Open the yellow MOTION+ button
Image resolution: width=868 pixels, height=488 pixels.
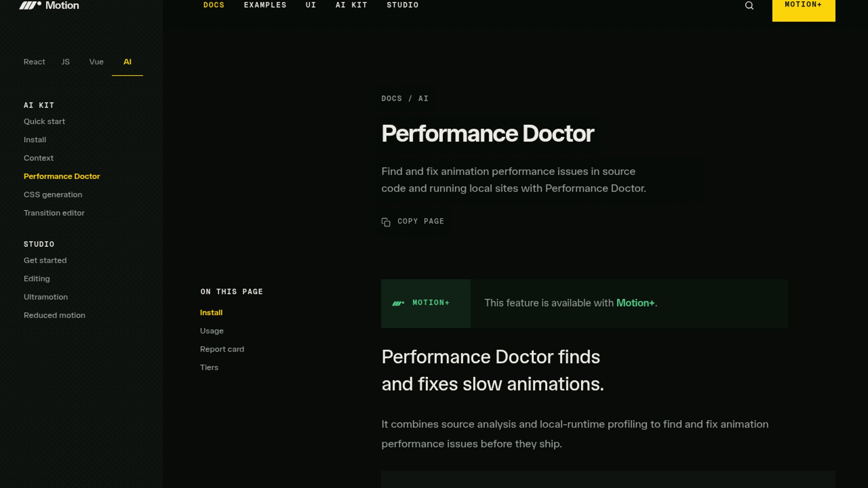point(803,10)
